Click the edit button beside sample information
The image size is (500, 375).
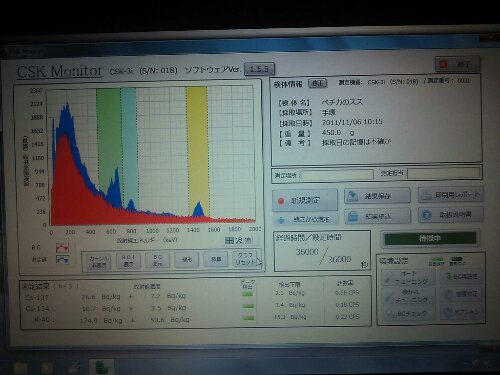pyautogui.click(x=318, y=83)
